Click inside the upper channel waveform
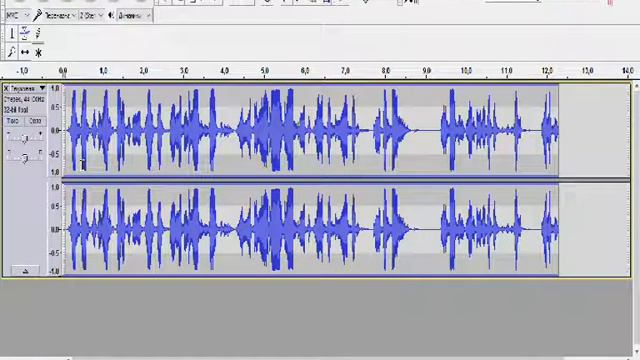The width and height of the screenshot is (640, 360). [310, 130]
